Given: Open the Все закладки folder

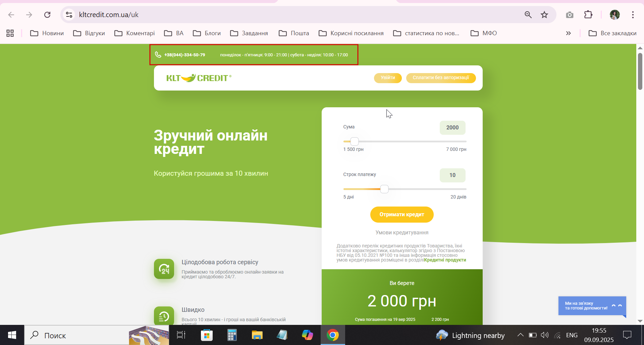Looking at the screenshot, I should pyautogui.click(x=612, y=33).
